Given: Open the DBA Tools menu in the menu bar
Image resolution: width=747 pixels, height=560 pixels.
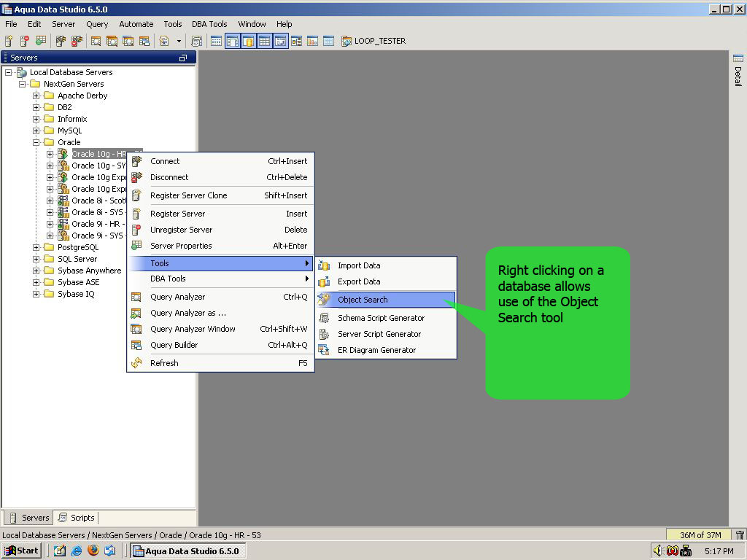Looking at the screenshot, I should [x=209, y=24].
